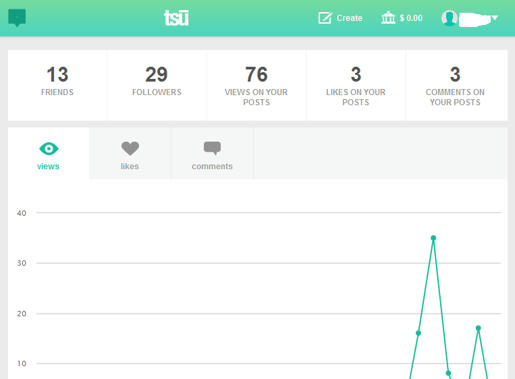Select the views tab label
The image size is (515, 379).
[48, 166]
